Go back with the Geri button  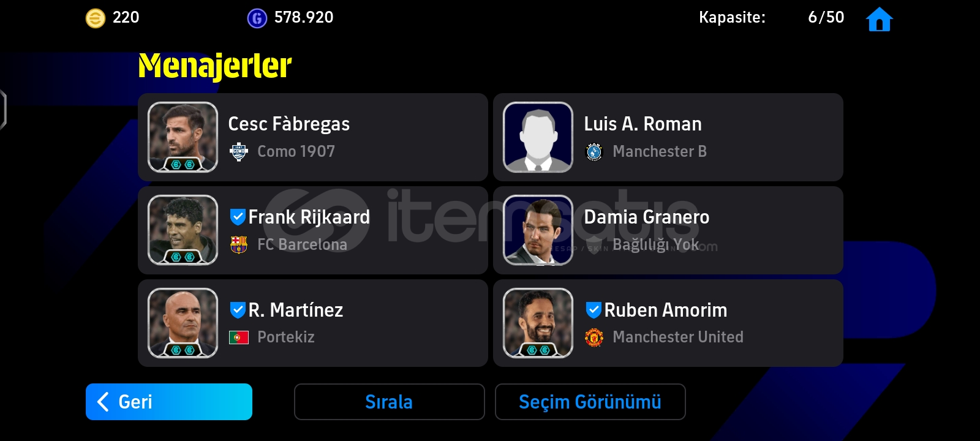tap(169, 402)
